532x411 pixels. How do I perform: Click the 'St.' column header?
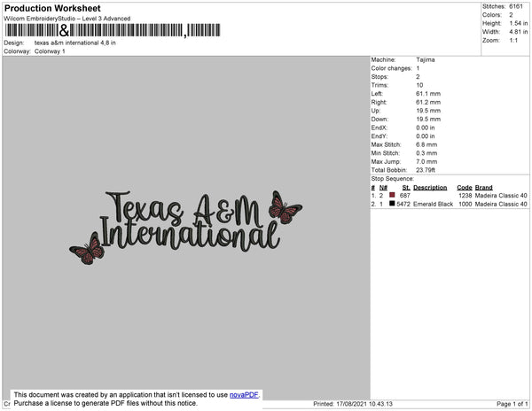406,188
